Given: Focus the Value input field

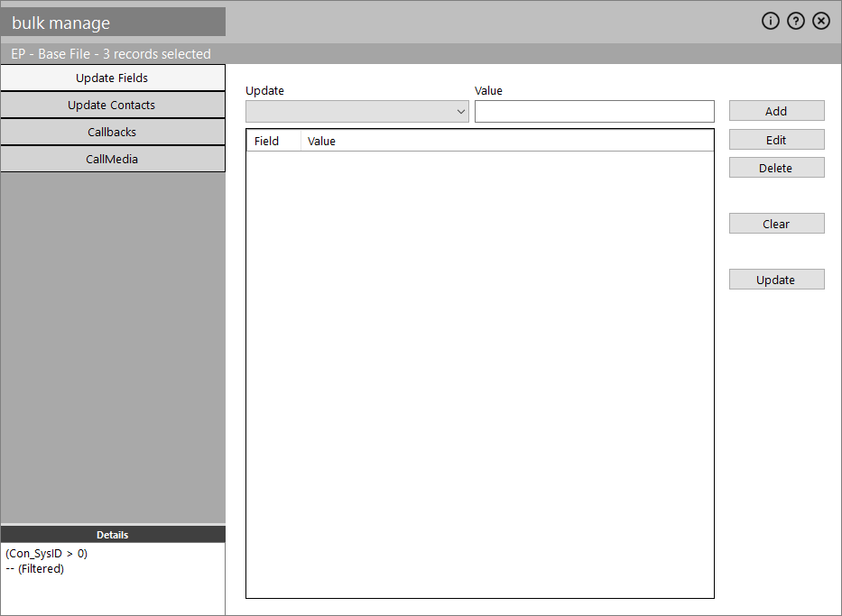Looking at the screenshot, I should (x=595, y=112).
